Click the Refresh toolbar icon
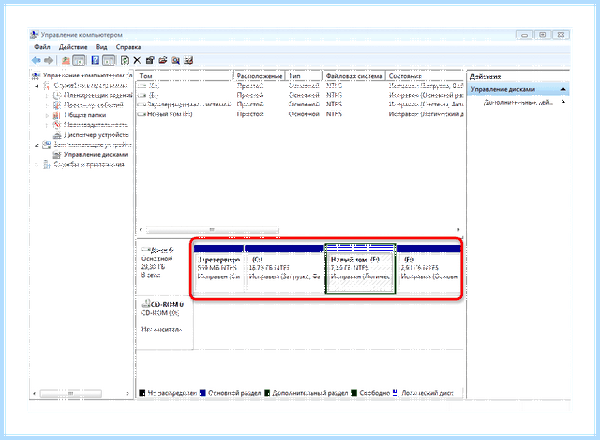Image resolution: width=600 pixels, height=440 pixels. pyautogui.click(x=125, y=60)
